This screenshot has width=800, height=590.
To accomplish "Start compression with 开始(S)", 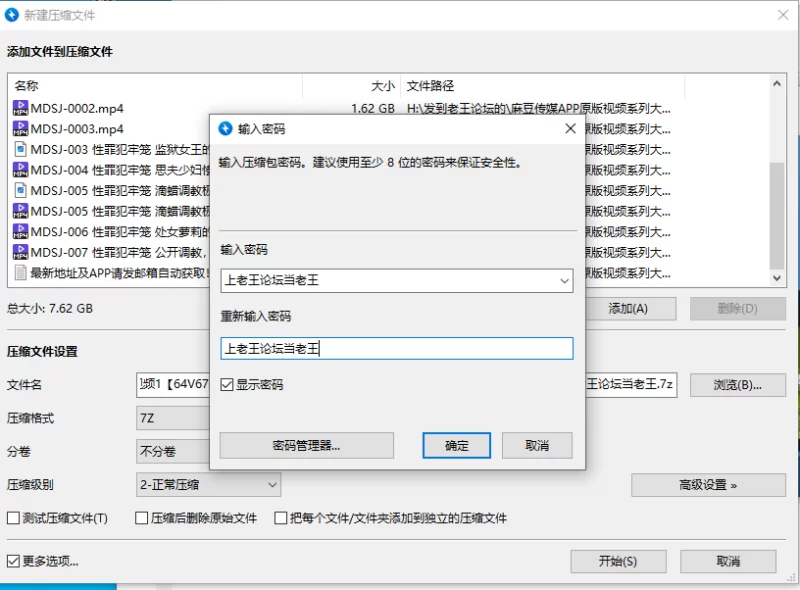I will tap(618, 561).
